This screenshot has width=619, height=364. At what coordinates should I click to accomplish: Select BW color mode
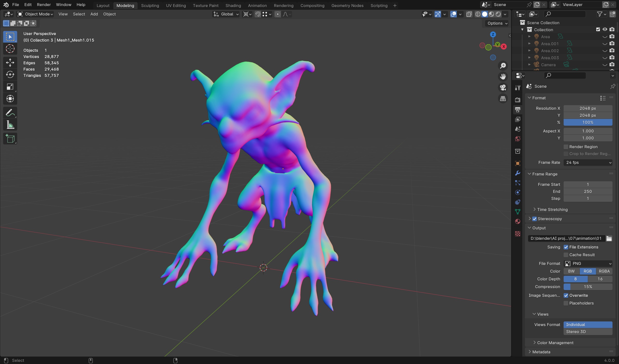tap(571, 271)
